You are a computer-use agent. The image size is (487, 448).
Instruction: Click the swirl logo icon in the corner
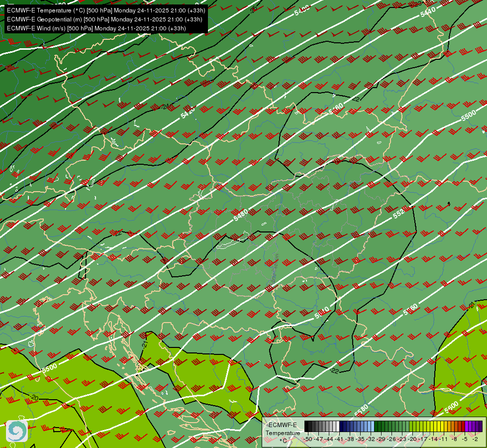(17, 431)
